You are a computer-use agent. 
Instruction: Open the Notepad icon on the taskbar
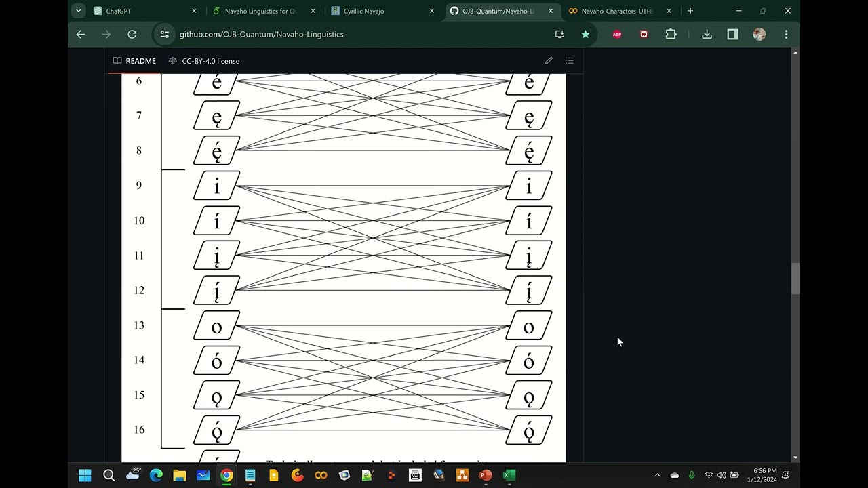pos(250,475)
